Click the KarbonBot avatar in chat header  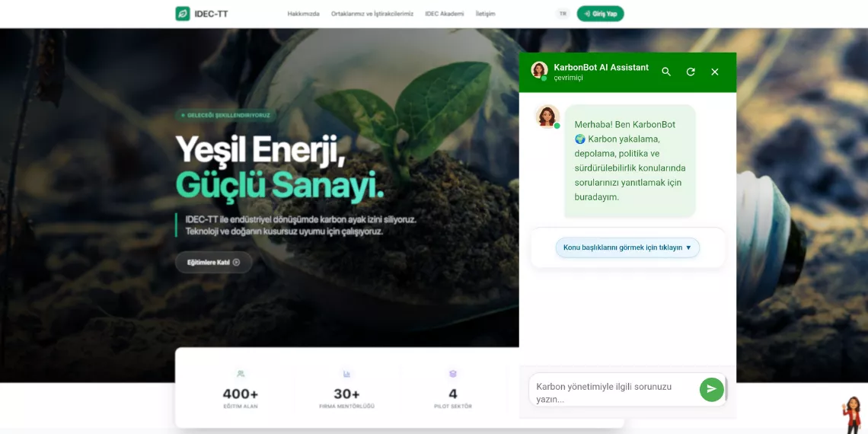pos(539,70)
